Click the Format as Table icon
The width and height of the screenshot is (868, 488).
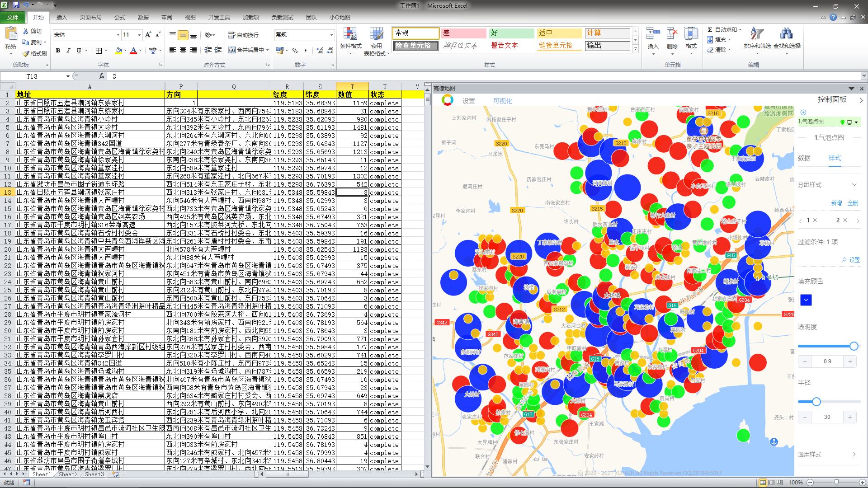coord(376,34)
